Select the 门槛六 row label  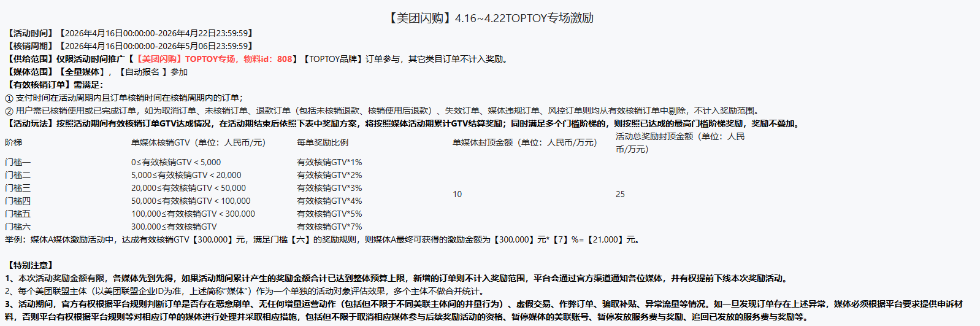(18, 227)
